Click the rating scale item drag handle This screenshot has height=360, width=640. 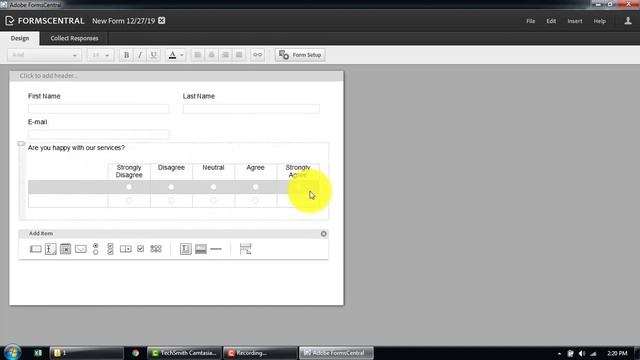point(21,144)
